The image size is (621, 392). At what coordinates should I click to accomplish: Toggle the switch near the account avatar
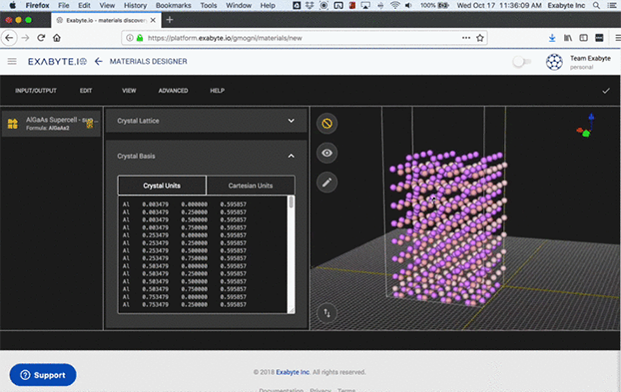521,62
